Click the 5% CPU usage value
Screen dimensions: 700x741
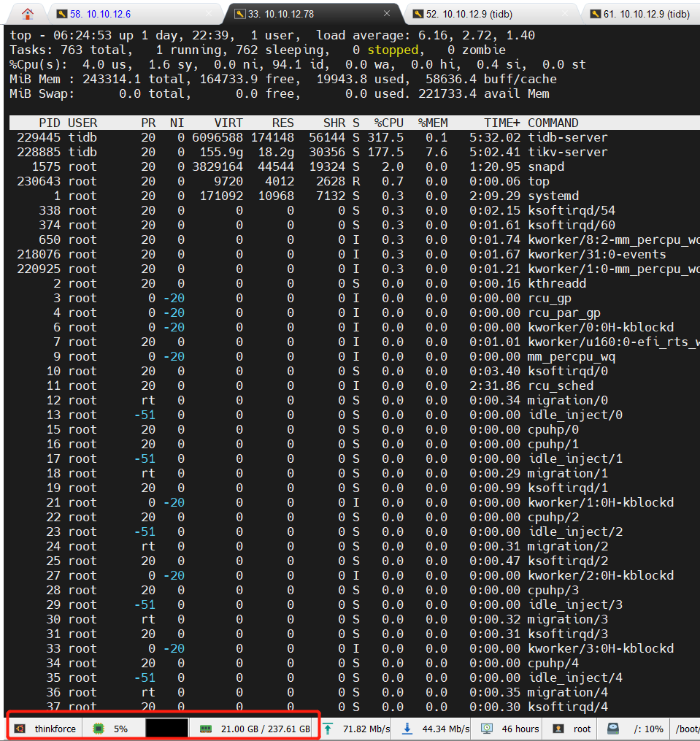click(120, 729)
